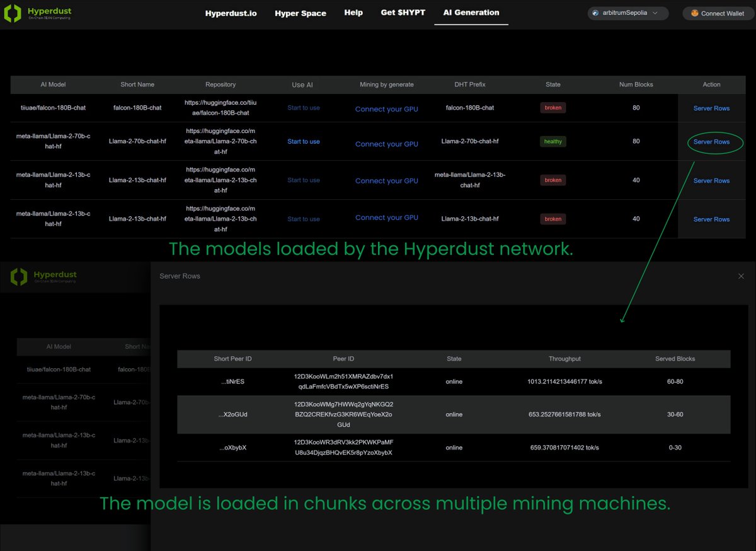Viewport: 756px width, 551px height.
Task: Open Server Rows for falcon-180B-chat
Action: pos(711,108)
